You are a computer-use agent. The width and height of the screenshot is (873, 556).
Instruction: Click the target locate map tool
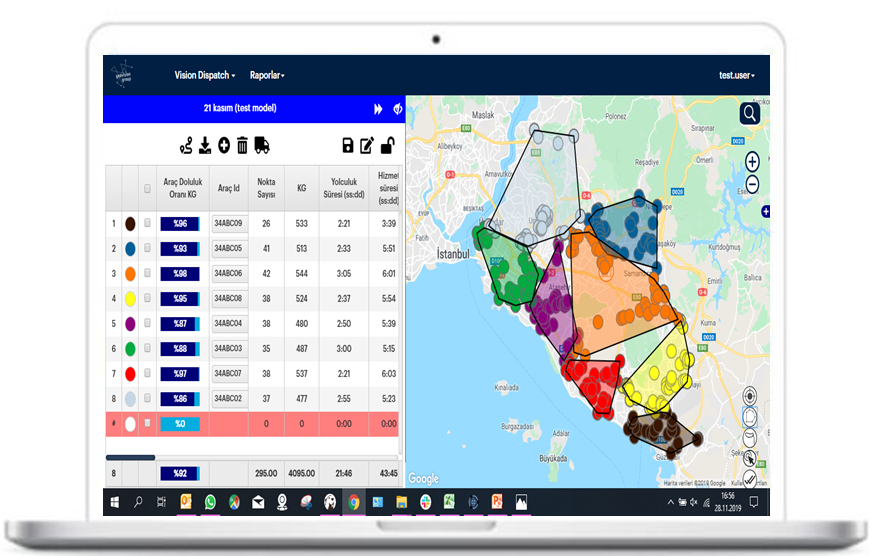click(750, 396)
